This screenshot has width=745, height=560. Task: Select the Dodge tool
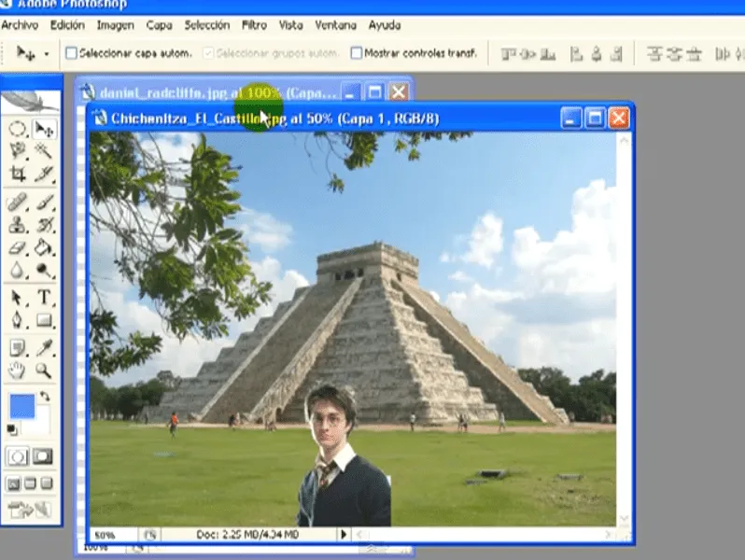click(44, 271)
